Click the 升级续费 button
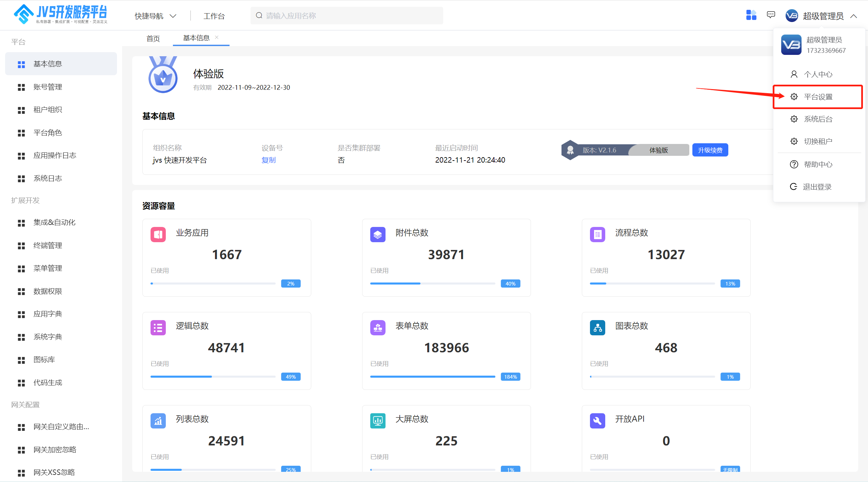868x482 pixels. [x=710, y=150]
